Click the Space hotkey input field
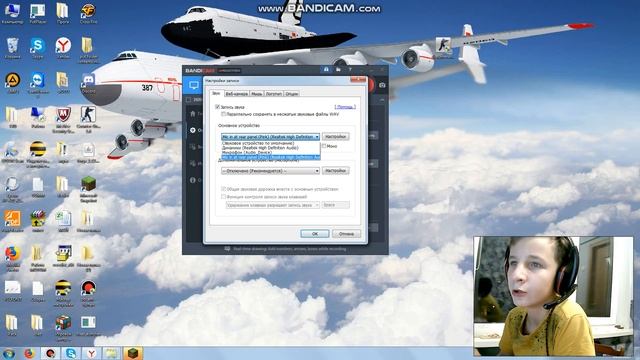The height and width of the screenshot is (360, 640). tap(336, 205)
